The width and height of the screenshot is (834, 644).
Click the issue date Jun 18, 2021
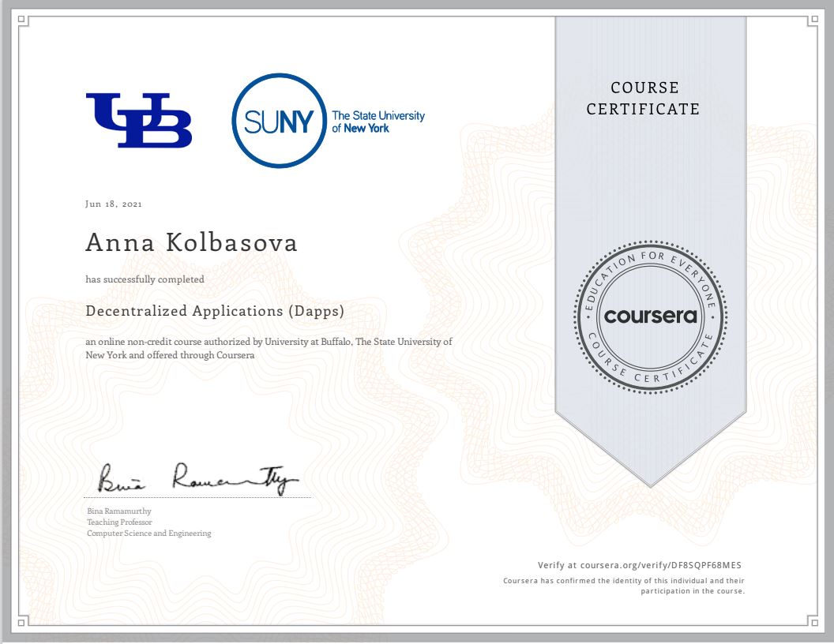(114, 204)
